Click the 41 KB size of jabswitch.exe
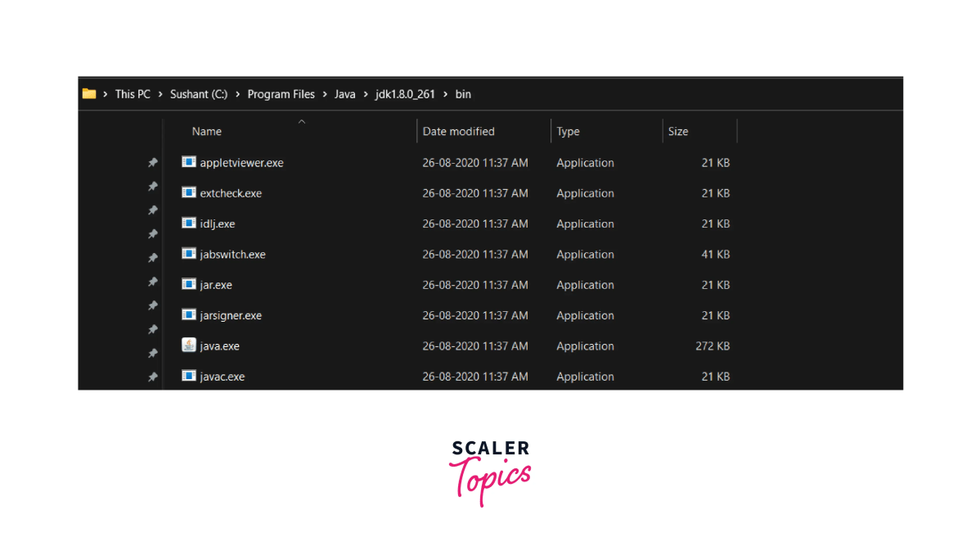980x560 pixels. click(x=716, y=255)
